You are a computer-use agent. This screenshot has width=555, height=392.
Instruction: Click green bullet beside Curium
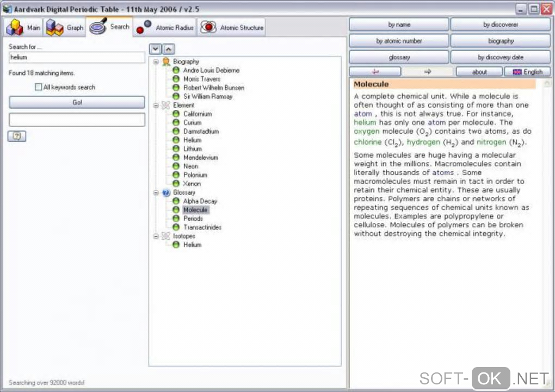pyautogui.click(x=176, y=122)
